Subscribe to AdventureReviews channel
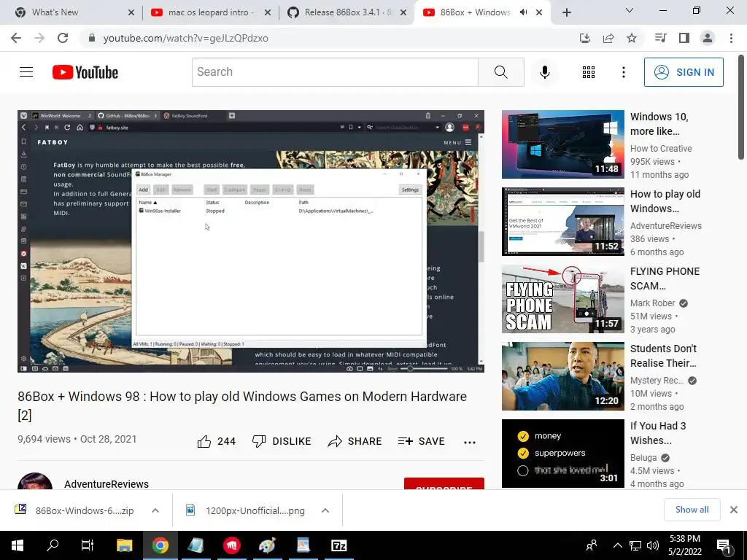Viewport: 747px width, 560px height. (444, 483)
